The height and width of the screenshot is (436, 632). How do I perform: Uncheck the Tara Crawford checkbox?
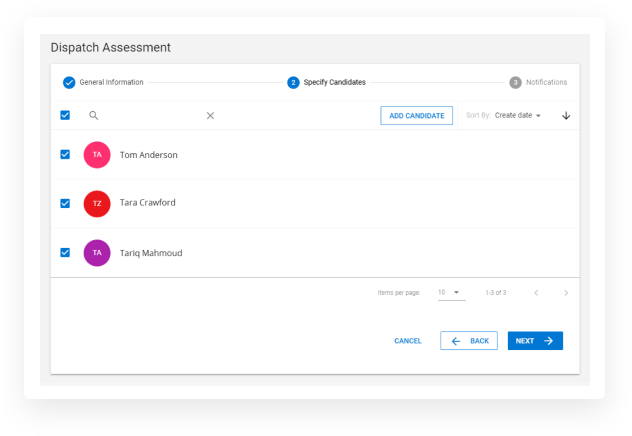(65, 203)
